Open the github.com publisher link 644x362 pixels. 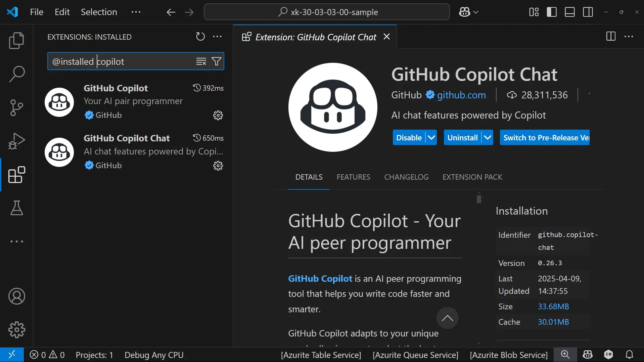click(x=461, y=95)
